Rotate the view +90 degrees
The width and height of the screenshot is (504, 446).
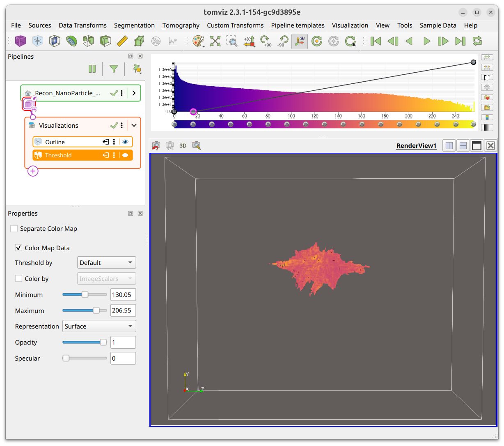click(x=266, y=41)
